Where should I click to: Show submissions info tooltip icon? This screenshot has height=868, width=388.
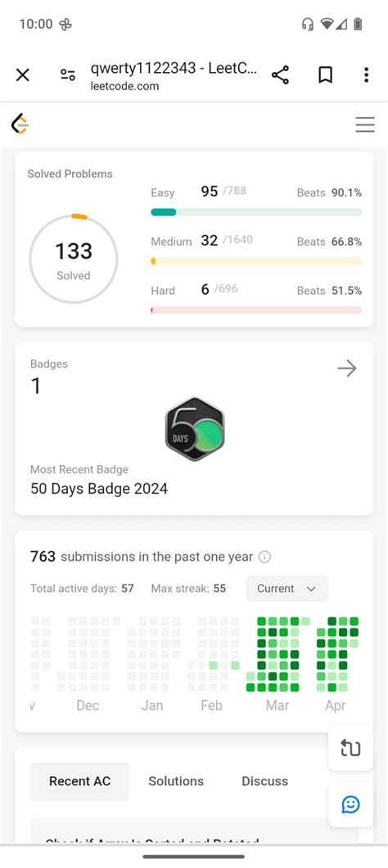(264, 557)
